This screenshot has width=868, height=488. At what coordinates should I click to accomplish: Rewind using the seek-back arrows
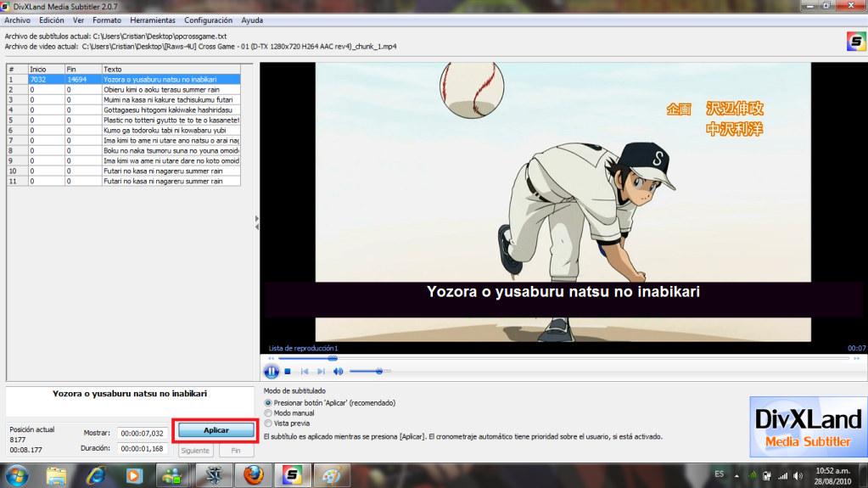[271, 358]
